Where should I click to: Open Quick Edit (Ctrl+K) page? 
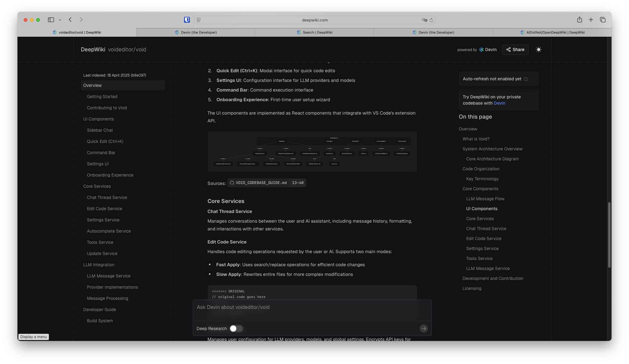[105, 141]
